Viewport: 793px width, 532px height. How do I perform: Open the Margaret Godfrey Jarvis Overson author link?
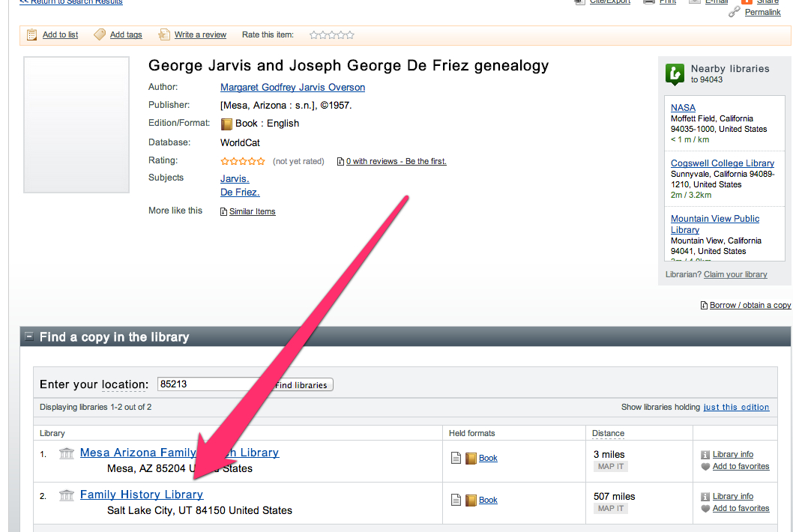coord(292,87)
